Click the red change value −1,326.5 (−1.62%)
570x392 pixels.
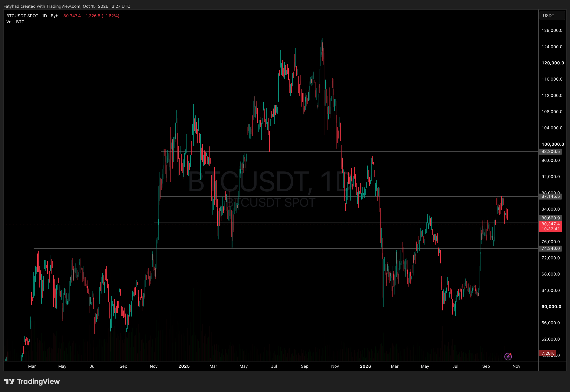[x=101, y=16]
